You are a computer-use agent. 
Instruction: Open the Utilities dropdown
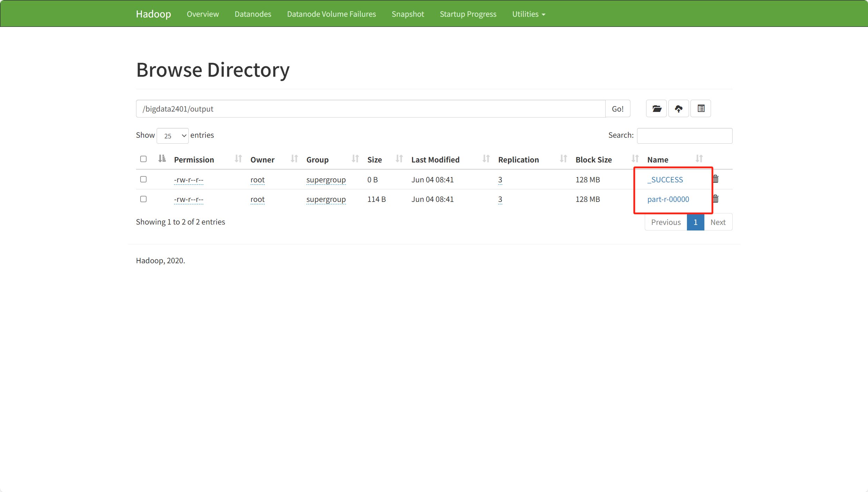point(528,14)
